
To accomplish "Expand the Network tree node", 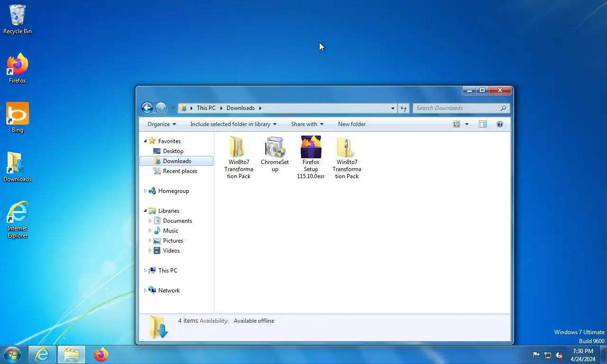I will click(146, 291).
